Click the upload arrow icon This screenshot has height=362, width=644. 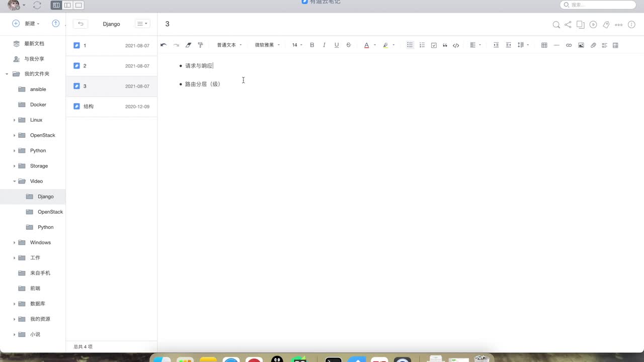(x=56, y=24)
